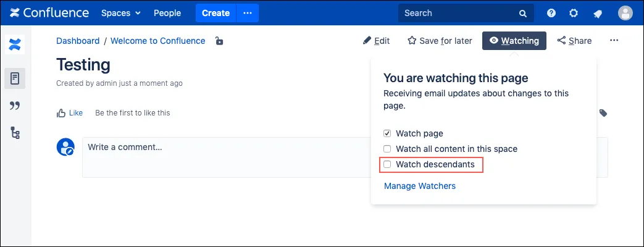Open the administration gear icon

[x=574, y=13]
